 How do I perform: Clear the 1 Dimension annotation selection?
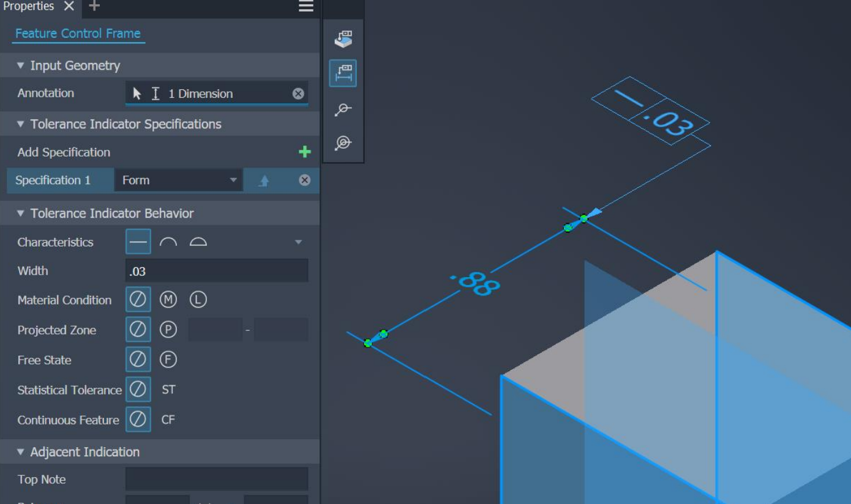[x=298, y=94]
